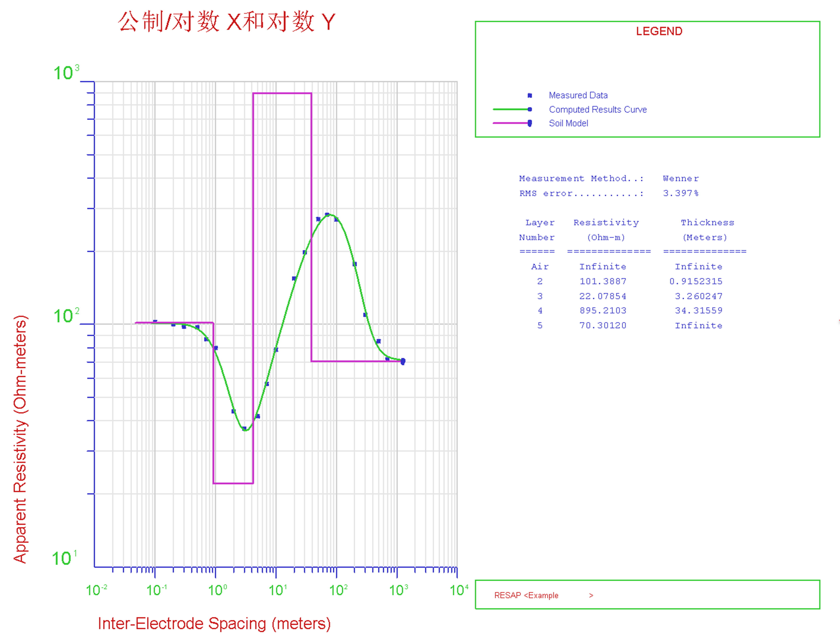Click the x-axis tick label 10⁻²
This screenshot has width=840, height=640.
point(96,590)
